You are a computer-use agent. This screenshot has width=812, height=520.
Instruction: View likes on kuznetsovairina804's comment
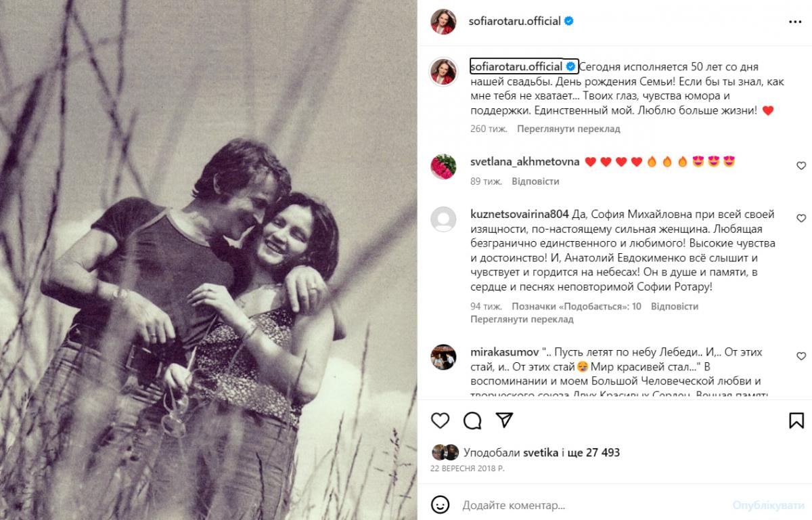coord(577,306)
